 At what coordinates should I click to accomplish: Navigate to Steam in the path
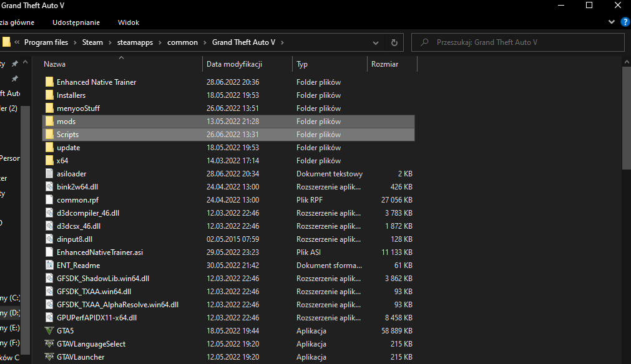(92, 42)
